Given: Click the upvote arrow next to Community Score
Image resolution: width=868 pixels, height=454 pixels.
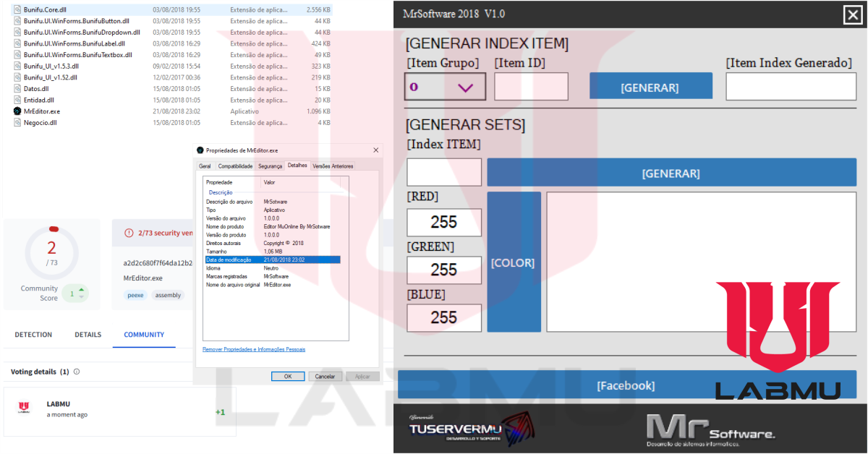Looking at the screenshot, I should coord(81,290).
